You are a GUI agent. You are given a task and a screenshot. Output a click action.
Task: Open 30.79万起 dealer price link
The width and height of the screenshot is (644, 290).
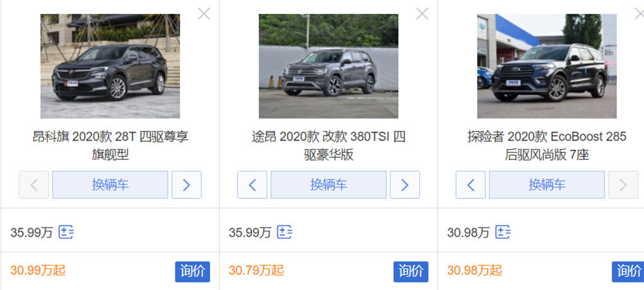pyautogui.click(x=256, y=270)
